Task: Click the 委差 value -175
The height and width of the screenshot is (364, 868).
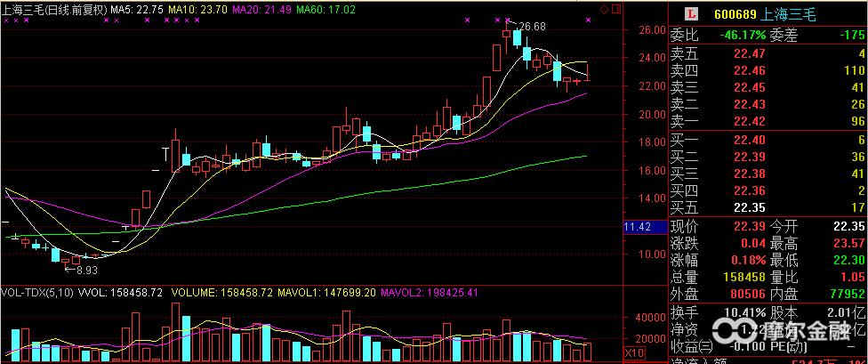Action: [x=852, y=36]
